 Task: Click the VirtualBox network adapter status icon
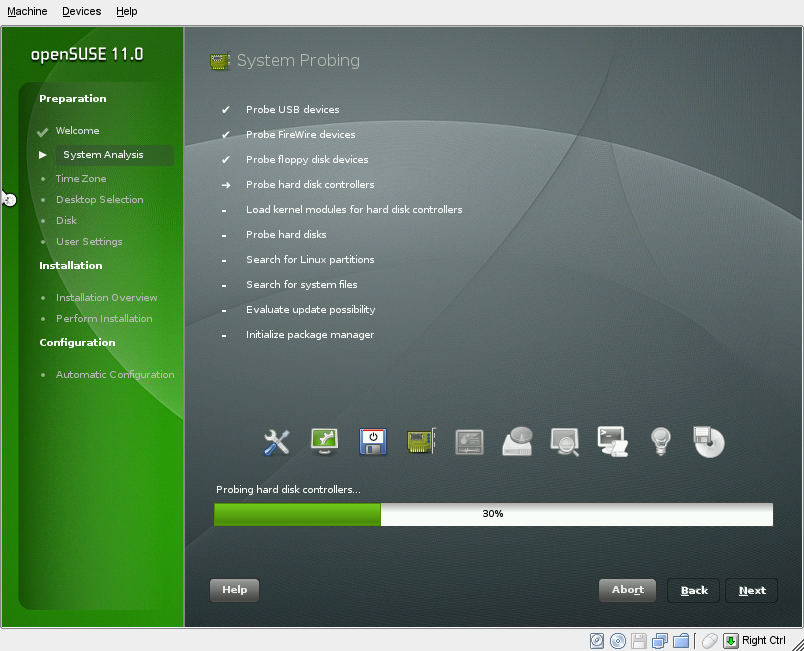[x=660, y=641]
